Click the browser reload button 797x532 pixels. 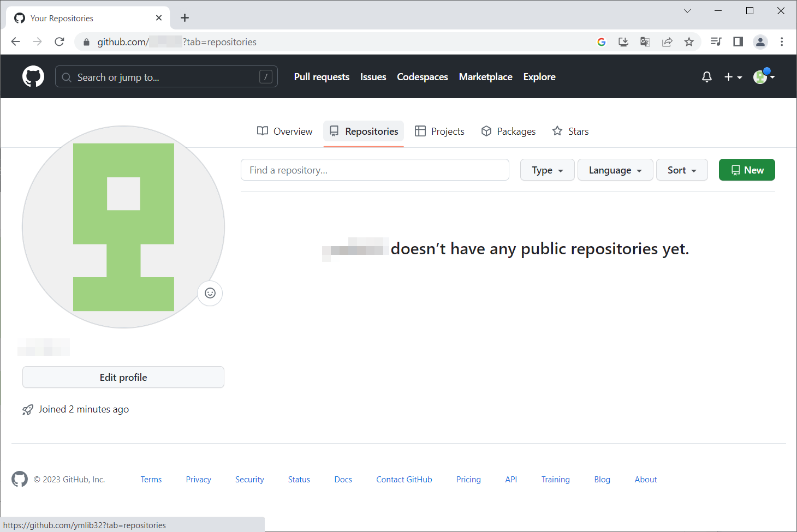click(x=60, y=42)
